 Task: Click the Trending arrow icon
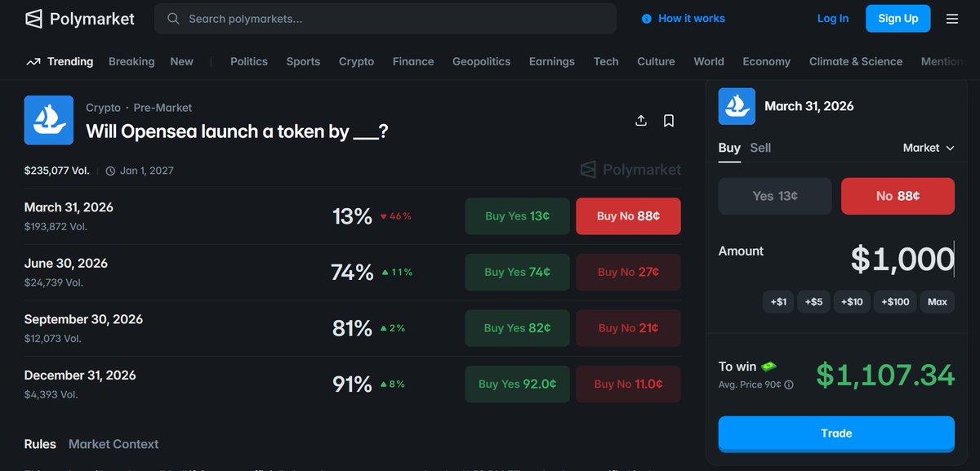pyautogui.click(x=33, y=62)
